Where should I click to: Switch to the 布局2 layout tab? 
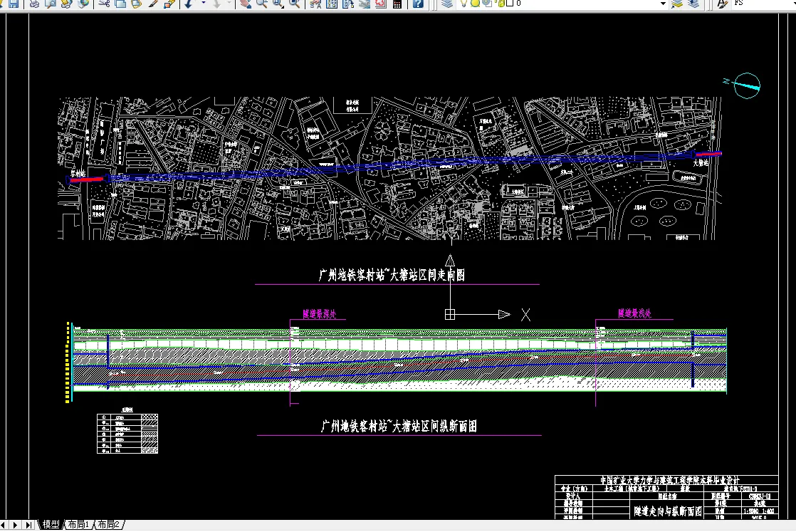pyautogui.click(x=109, y=524)
